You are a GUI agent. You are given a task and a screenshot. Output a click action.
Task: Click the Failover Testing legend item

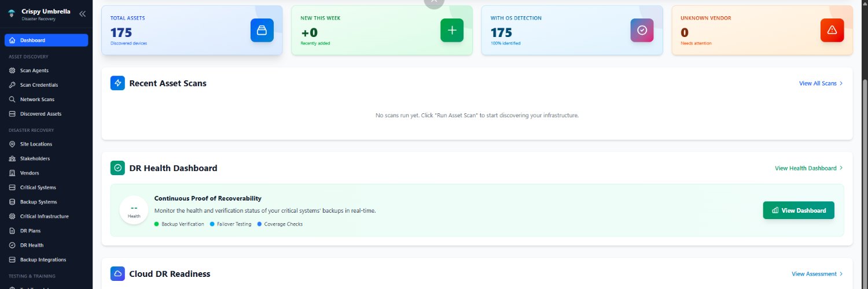pyautogui.click(x=230, y=224)
